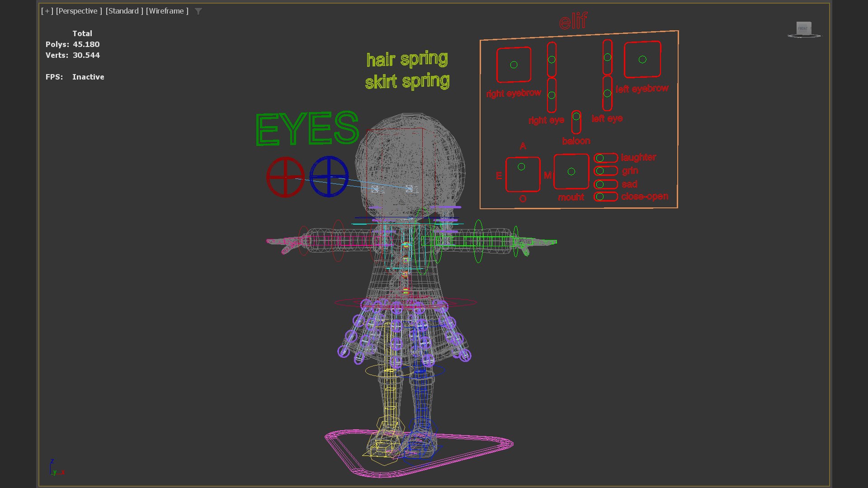The image size is (868, 488).
Task: Select the laughter slider handle
Action: coord(600,158)
